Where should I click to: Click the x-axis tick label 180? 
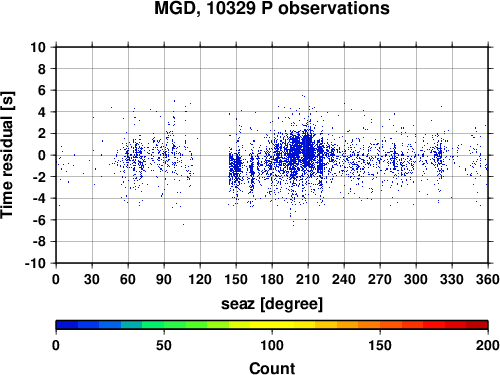point(272,279)
